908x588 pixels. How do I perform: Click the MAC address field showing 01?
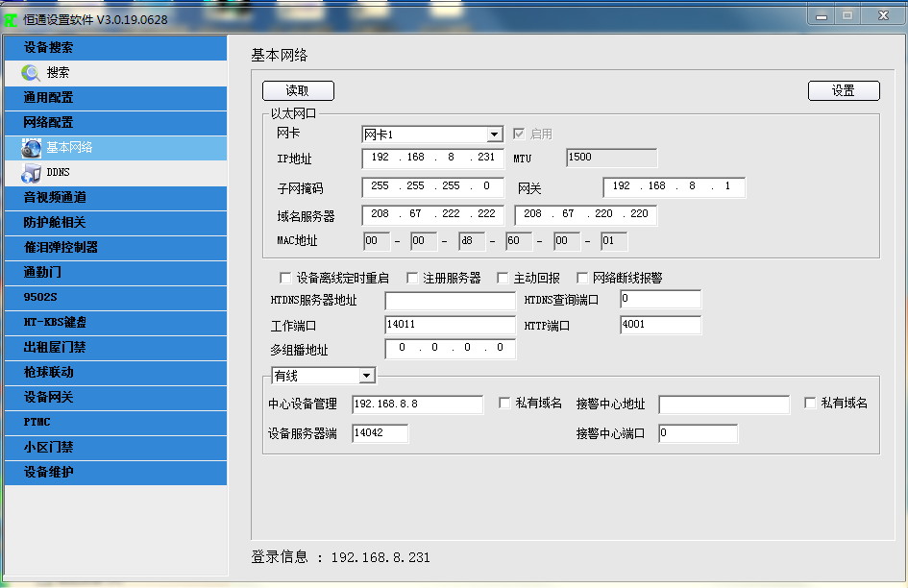[x=614, y=241]
